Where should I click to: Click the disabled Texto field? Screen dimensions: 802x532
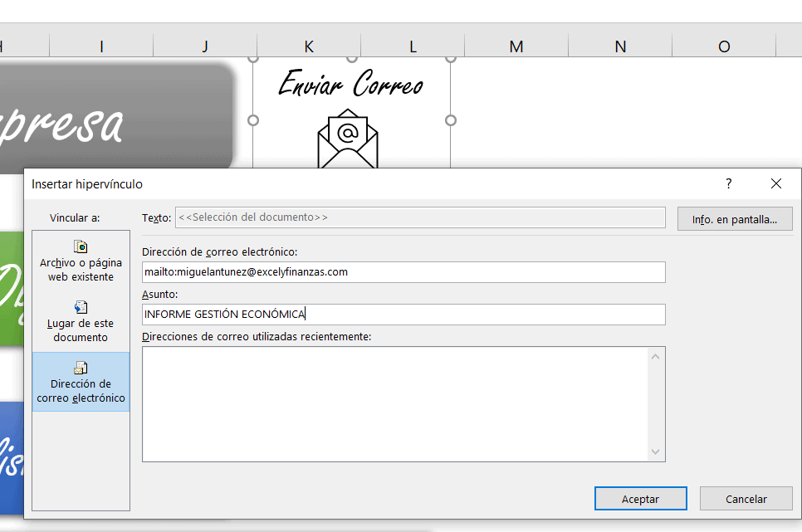(x=420, y=217)
